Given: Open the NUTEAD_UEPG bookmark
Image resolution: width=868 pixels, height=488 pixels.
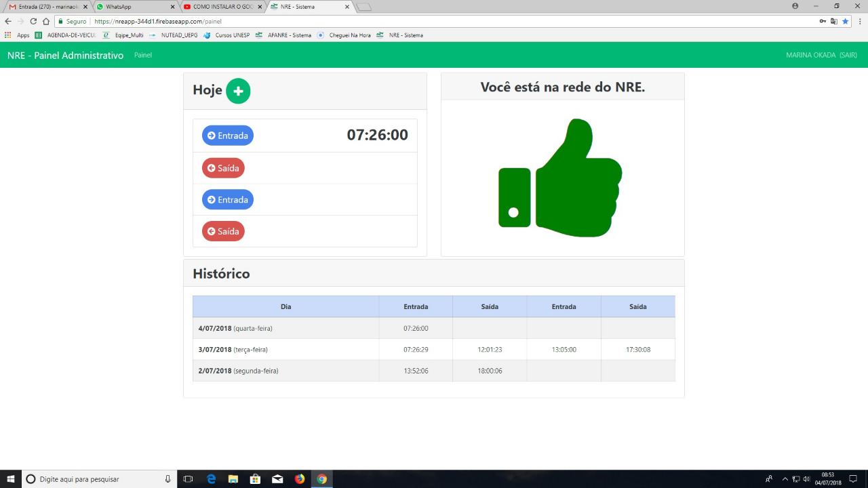Looking at the screenshot, I should (x=174, y=35).
